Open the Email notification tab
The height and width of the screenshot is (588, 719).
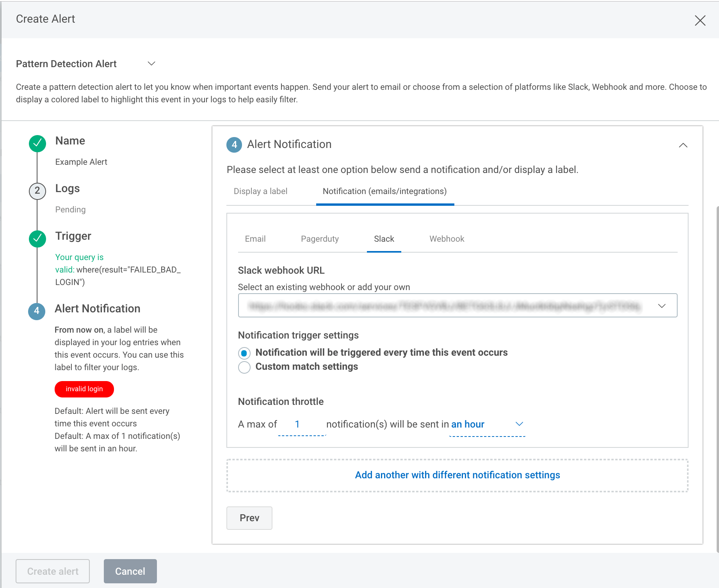coord(255,239)
